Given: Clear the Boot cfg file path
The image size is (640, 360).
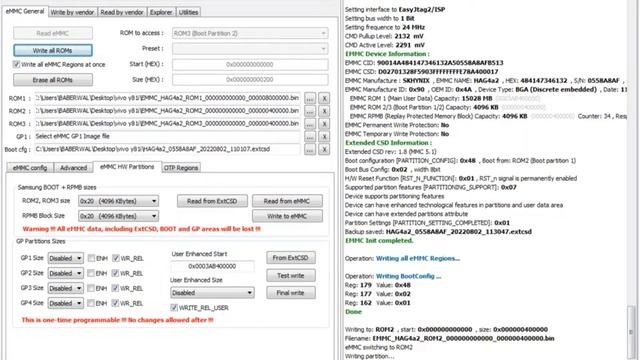Looking at the screenshot, I should (324, 149).
